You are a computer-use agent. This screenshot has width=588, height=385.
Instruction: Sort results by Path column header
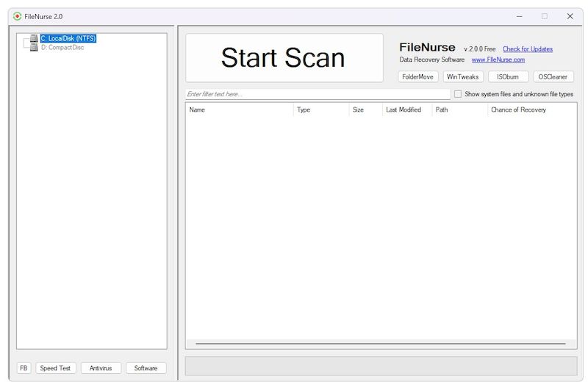pyautogui.click(x=460, y=109)
